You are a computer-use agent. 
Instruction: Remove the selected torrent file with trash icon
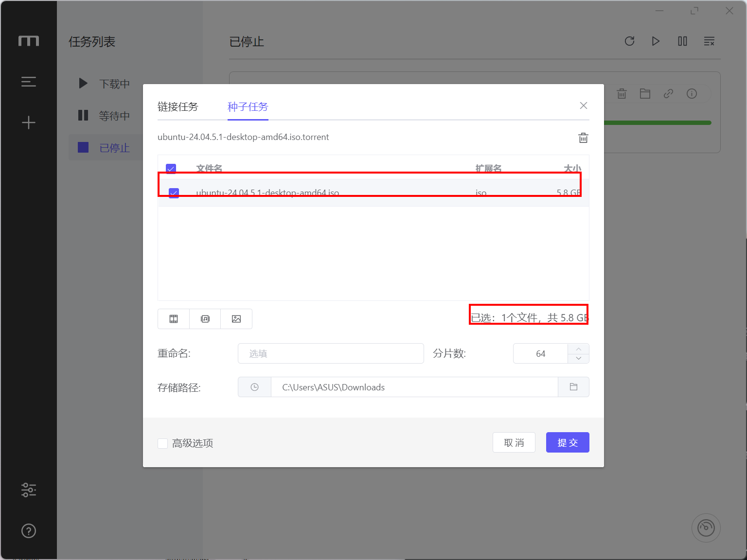583,138
